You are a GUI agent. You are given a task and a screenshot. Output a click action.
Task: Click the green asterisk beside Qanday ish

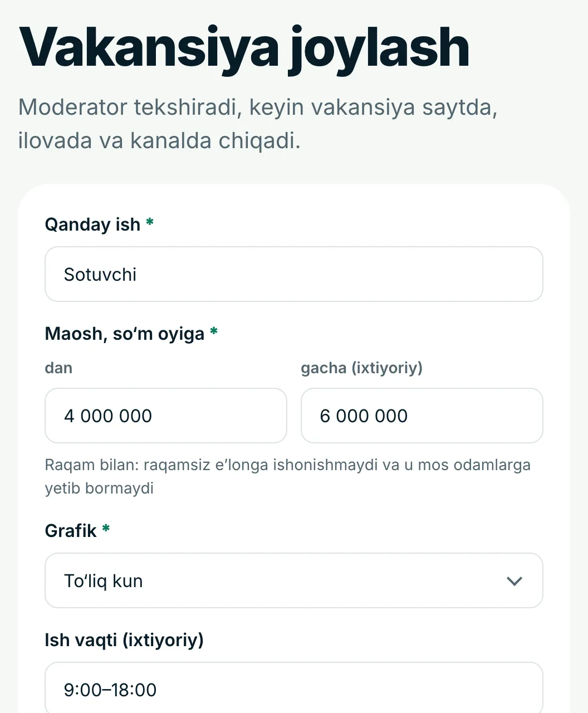tap(149, 222)
